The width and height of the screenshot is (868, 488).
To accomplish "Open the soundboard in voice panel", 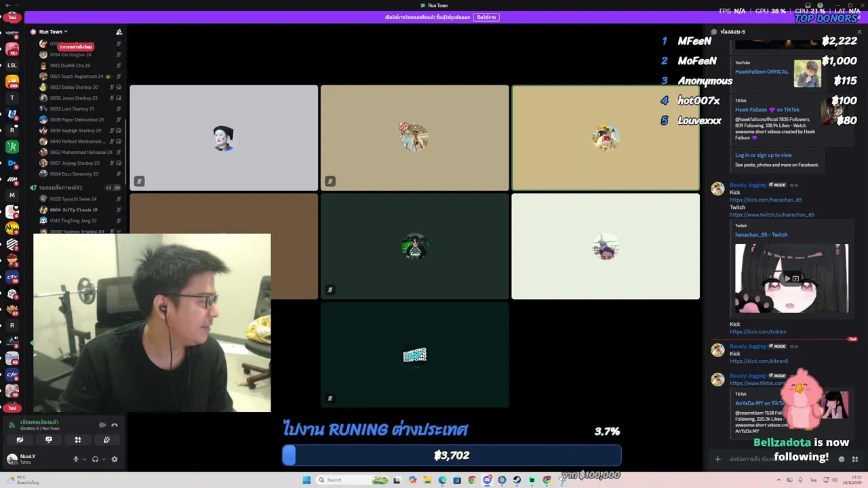I will pos(106,440).
